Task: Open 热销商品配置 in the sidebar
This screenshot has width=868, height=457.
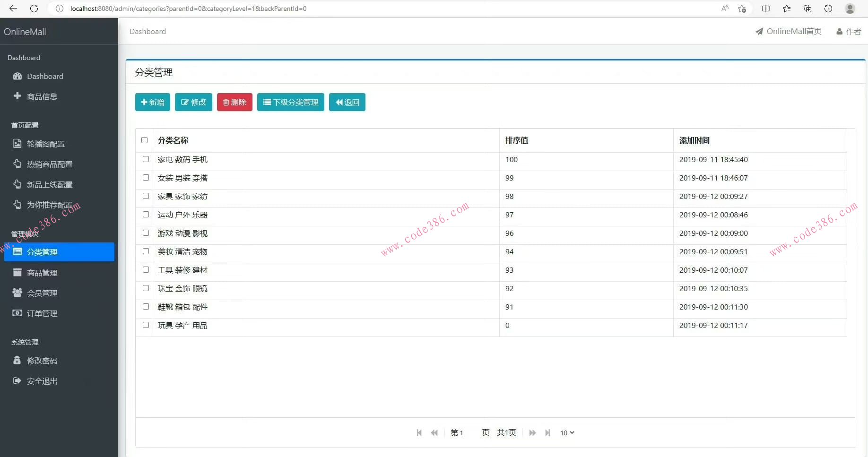Action: click(59, 164)
